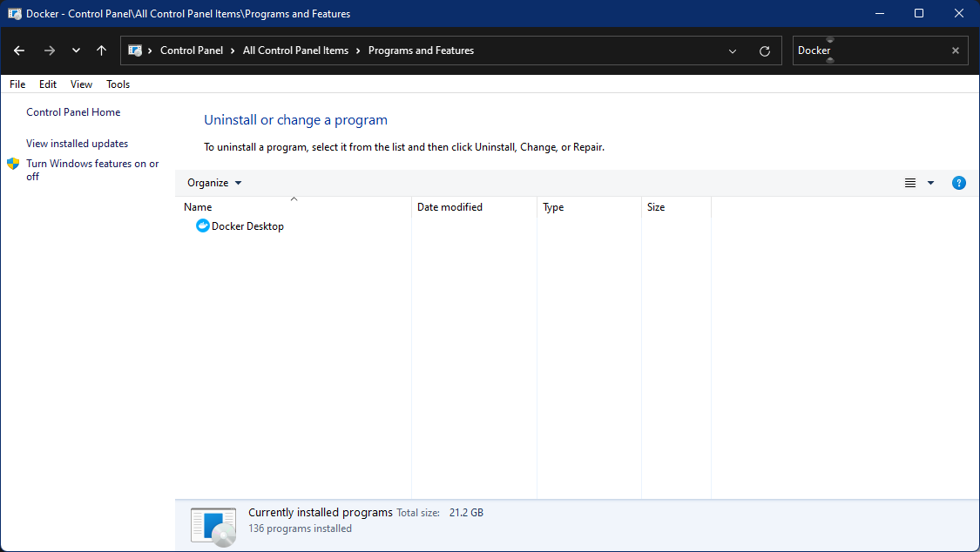Screen dimensions: 980x552
Task: Click the Docker Desktop application icon
Action: click(202, 226)
